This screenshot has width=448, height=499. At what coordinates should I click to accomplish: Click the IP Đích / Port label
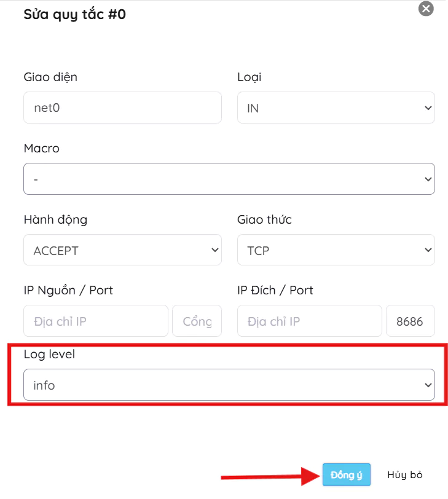(x=275, y=290)
